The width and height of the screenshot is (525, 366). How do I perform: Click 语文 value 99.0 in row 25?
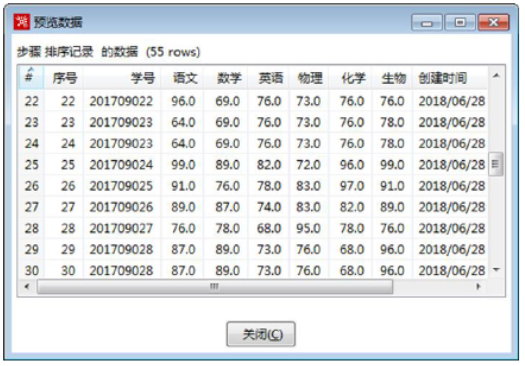click(x=183, y=165)
